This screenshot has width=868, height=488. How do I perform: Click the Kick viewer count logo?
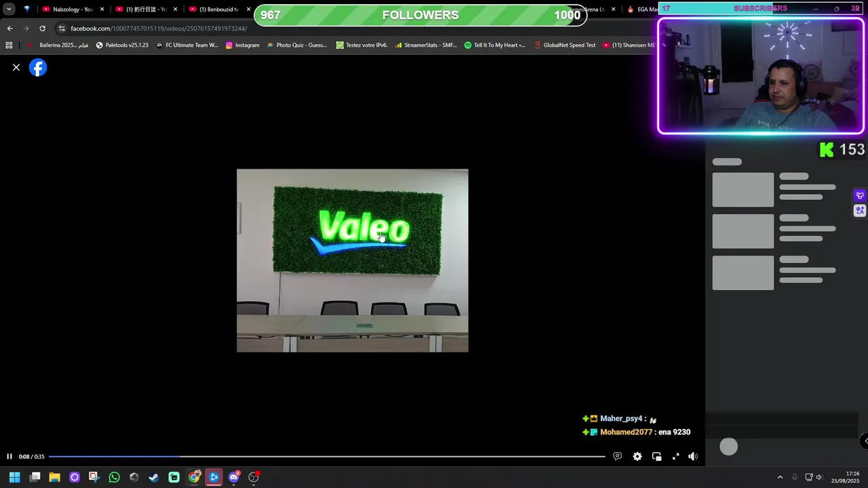point(826,150)
